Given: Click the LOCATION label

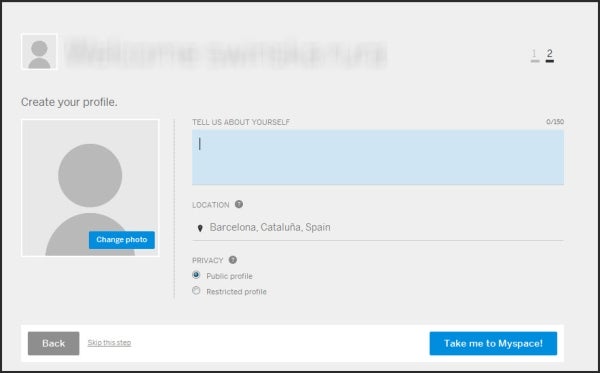Looking at the screenshot, I should 210,205.
